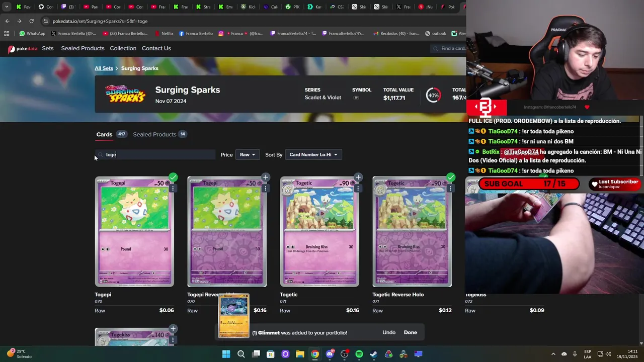Open the Togepi card image

click(x=134, y=232)
